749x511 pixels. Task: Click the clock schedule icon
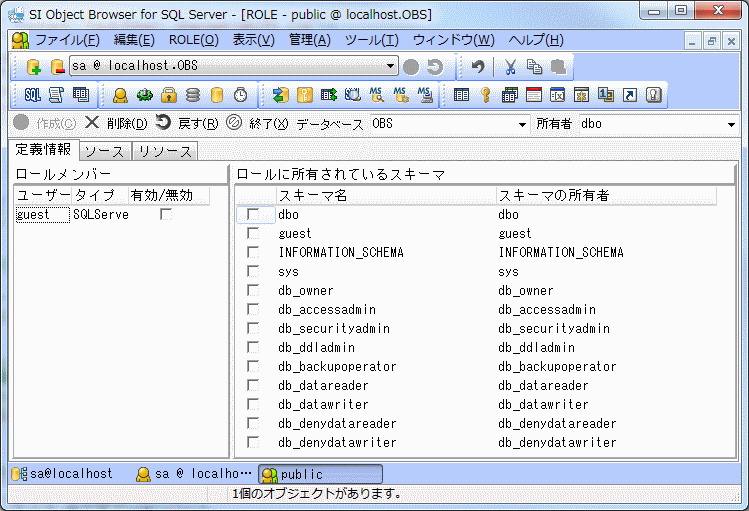pos(241,95)
